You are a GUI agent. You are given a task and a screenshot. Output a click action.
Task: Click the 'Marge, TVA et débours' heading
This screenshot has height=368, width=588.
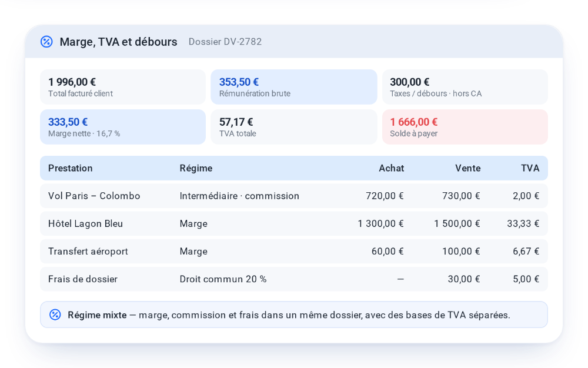pos(119,42)
